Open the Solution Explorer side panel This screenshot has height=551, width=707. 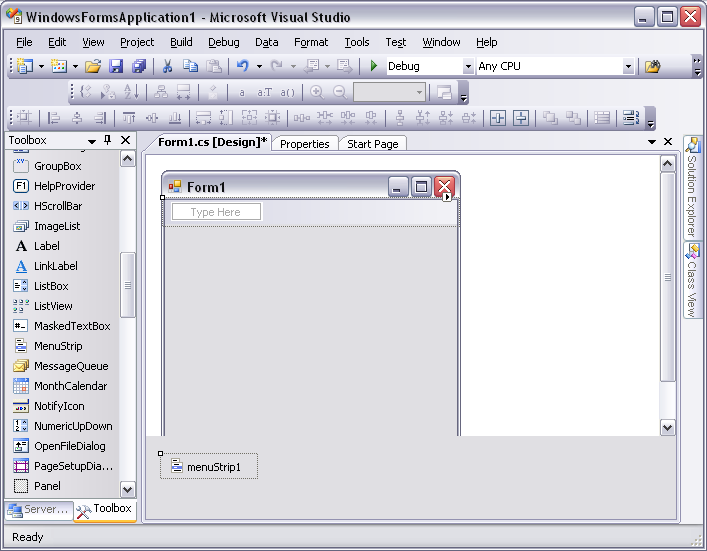point(691,188)
